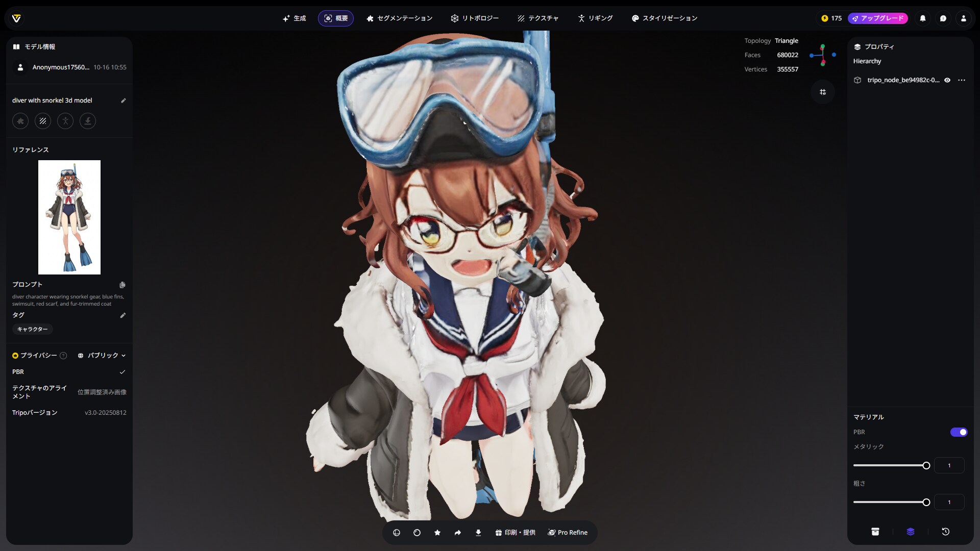
Task: Open the パブリック privacy dropdown
Action: pyautogui.click(x=102, y=356)
